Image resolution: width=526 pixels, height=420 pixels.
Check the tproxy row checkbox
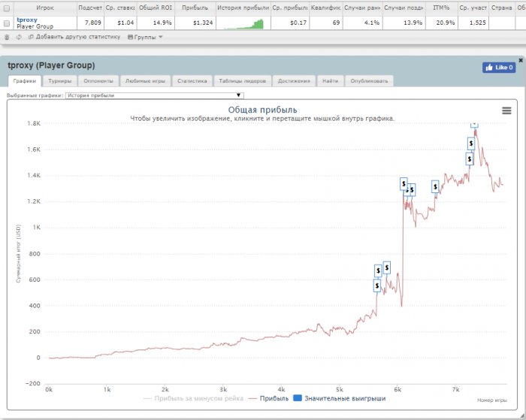(x=6, y=23)
